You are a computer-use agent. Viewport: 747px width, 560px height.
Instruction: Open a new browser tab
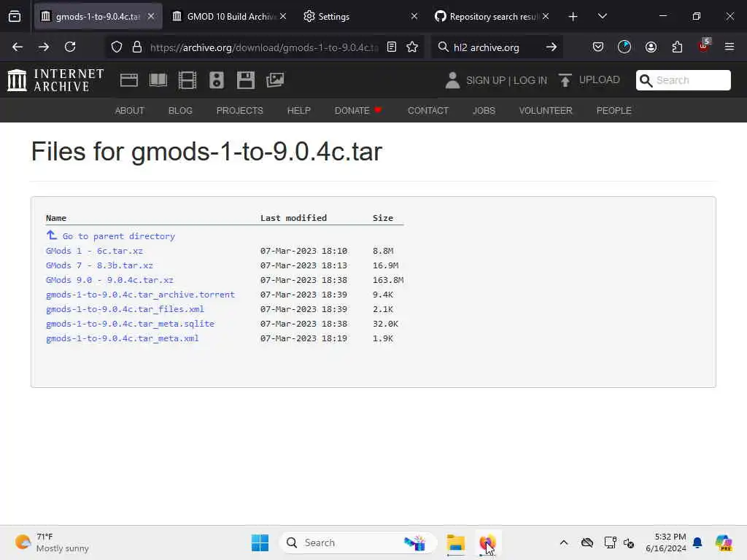pyautogui.click(x=573, y=17)
